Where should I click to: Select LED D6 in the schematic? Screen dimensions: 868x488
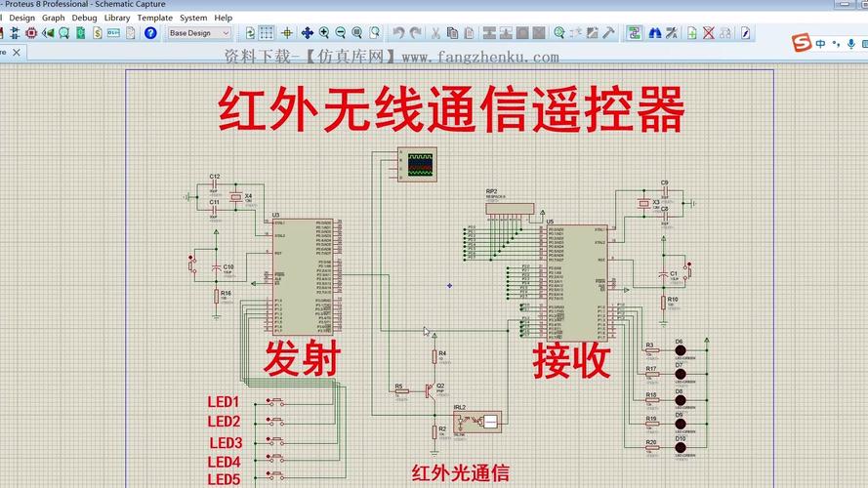click(681, 350)
